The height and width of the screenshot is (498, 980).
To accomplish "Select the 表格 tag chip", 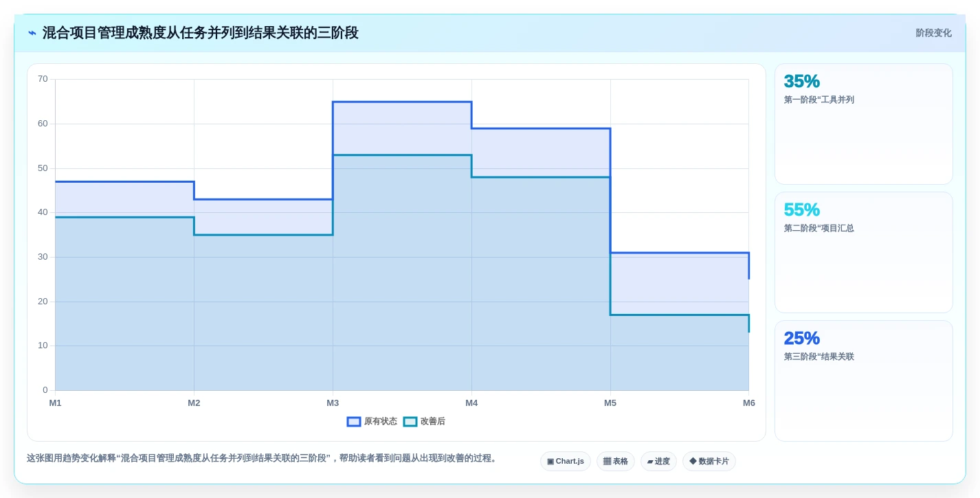I will click(616, 462).
